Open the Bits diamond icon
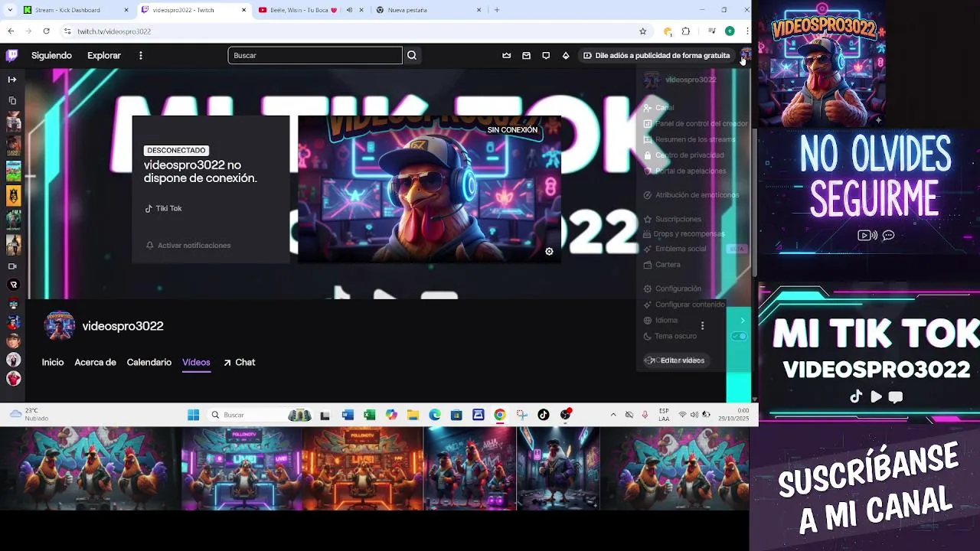The image size is (980, 551). click(566, 55)
